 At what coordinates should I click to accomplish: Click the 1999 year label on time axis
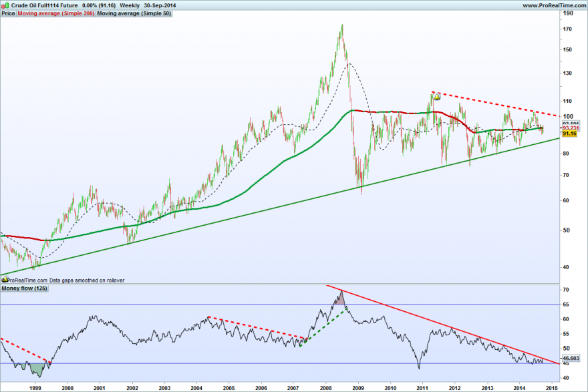click(x=35, y=388)
